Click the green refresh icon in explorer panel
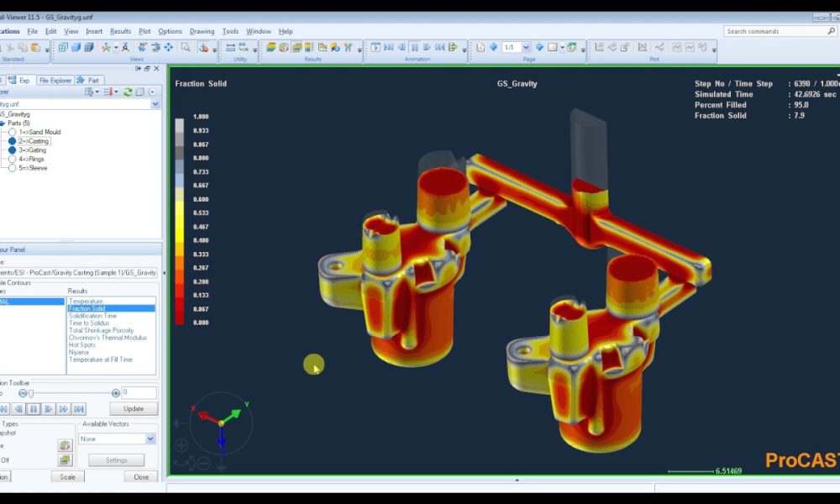Image resolution: width=840 pixels, height=504 pixels. click(128, 92)
